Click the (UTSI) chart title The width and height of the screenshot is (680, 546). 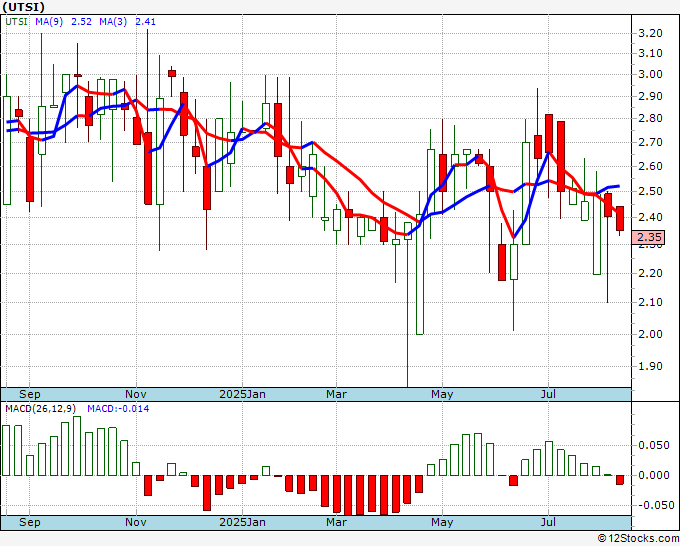[x=23, y=7]
